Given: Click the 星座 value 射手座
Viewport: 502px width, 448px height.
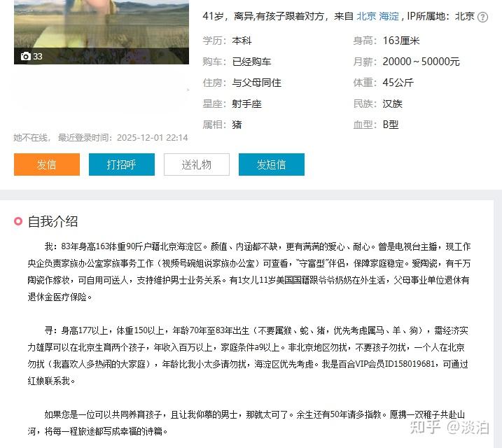Looking at the screenshot, I should [247, 104].
